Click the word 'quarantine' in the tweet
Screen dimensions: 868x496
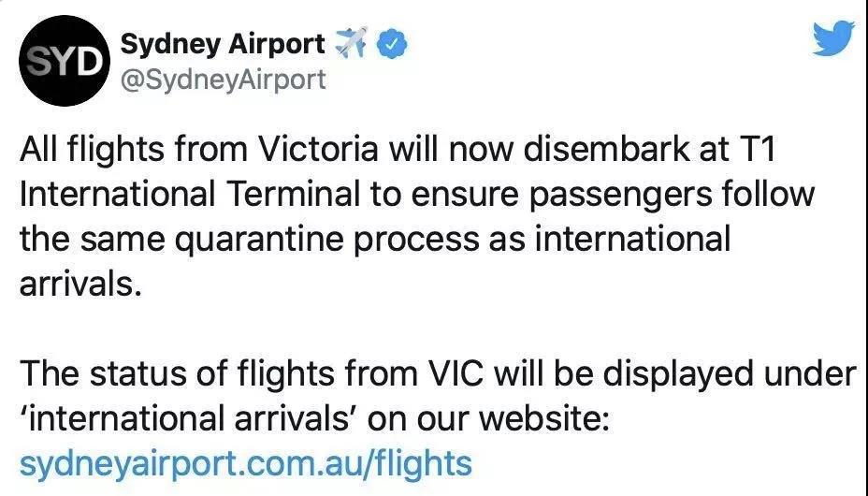(x=280, y=238)
